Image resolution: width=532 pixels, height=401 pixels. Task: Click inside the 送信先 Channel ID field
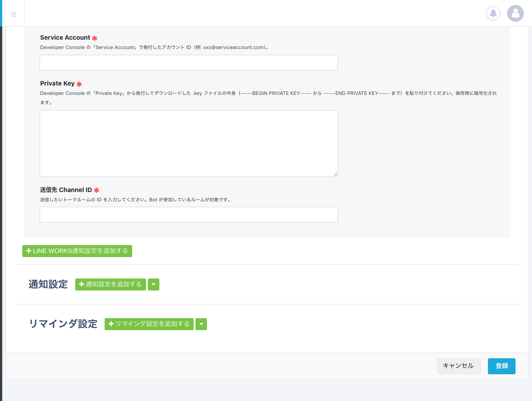click(x=189, y=214)
